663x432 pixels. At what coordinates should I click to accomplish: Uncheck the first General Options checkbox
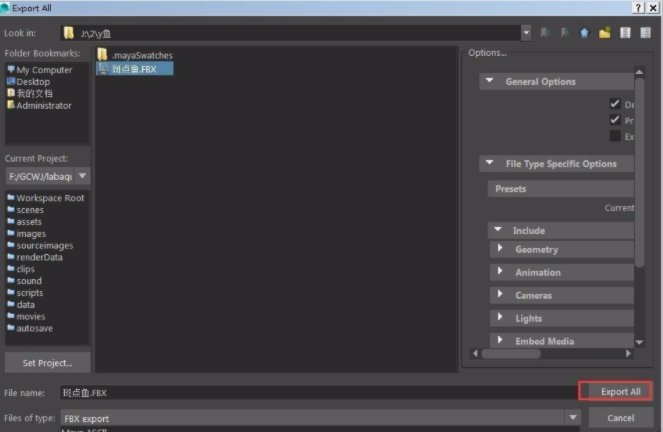pos(615,104)
